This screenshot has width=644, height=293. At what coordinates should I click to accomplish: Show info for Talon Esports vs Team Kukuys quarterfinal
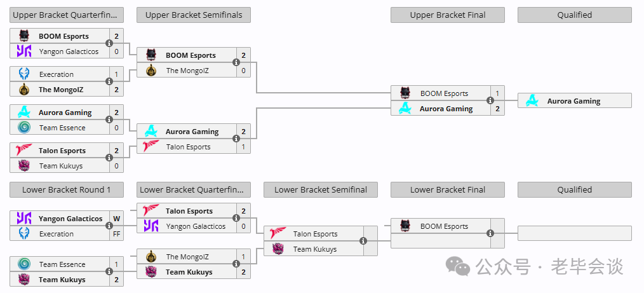[x=109, y=158]
